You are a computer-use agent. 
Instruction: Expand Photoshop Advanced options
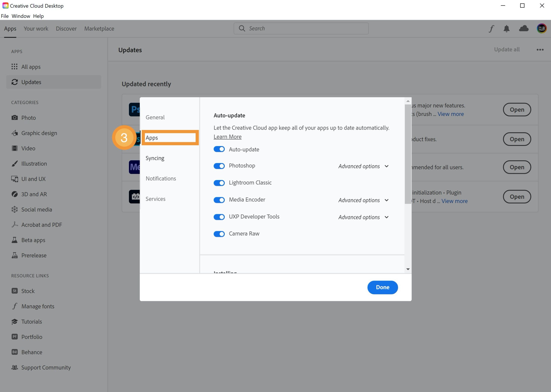[x=363, y=166]
